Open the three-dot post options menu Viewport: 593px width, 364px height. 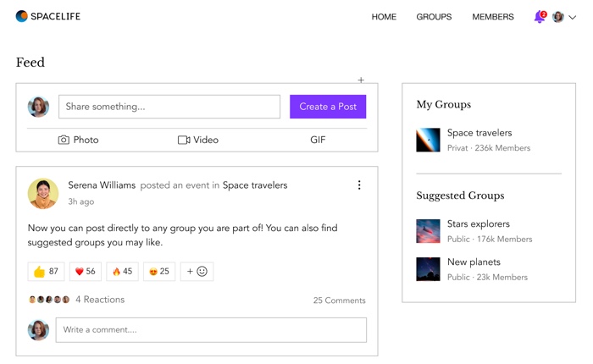359,185
